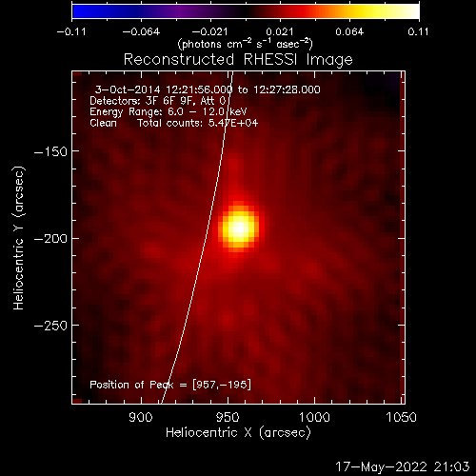Click the 0.064 colorbar label
This screenshot has height=476, width=476.
click(x=349, y=31)
